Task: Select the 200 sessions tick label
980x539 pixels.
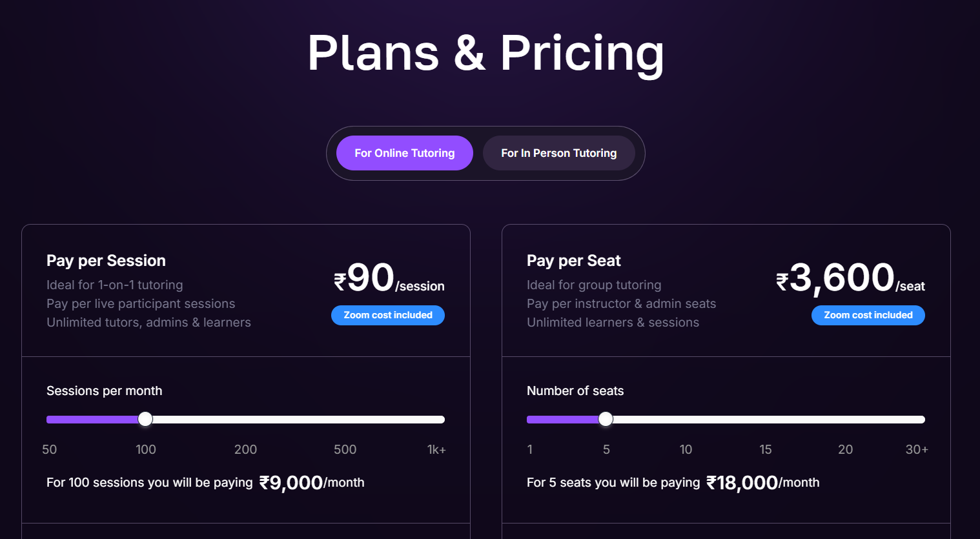Action: pos(245,449)
